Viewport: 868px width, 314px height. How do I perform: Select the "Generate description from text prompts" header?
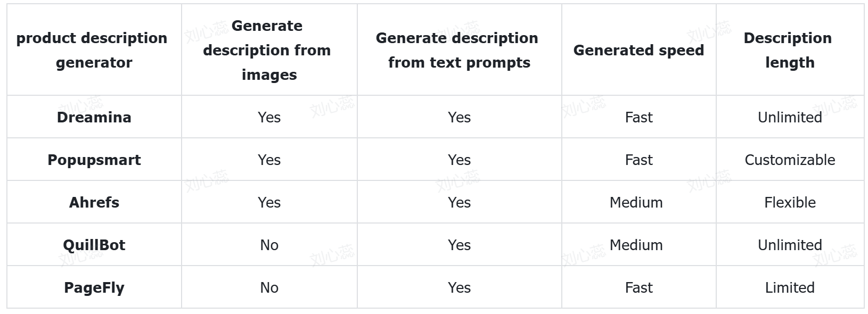458,50
